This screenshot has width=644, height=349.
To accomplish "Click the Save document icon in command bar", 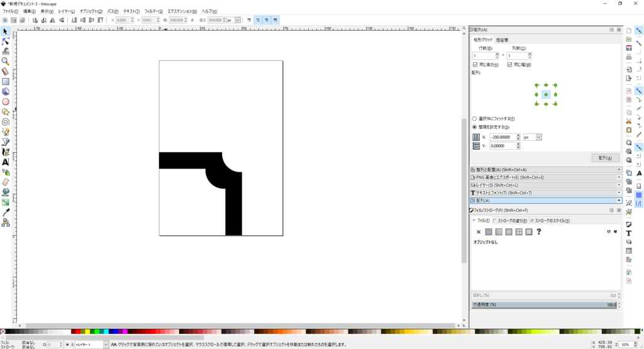I will click(629, 48).
